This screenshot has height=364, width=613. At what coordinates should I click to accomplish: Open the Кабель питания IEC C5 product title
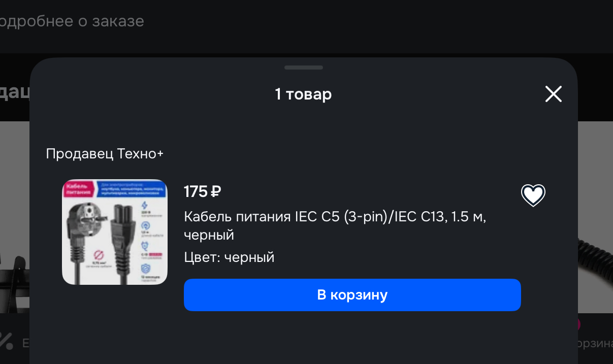click(x=335, y=226)
